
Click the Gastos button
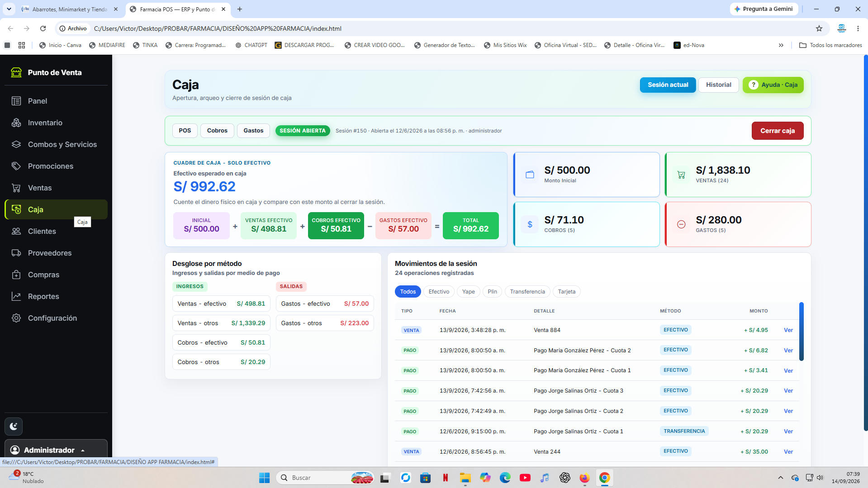(x=253, y=130)
